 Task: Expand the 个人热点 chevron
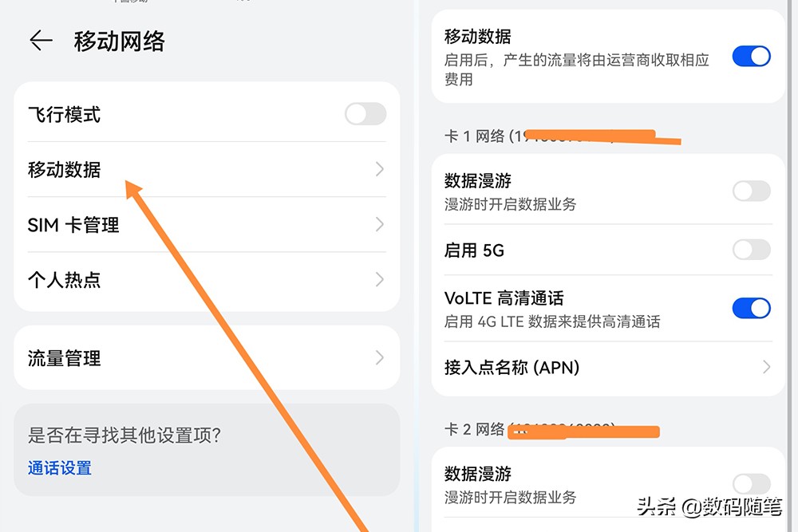click(380, 280)
